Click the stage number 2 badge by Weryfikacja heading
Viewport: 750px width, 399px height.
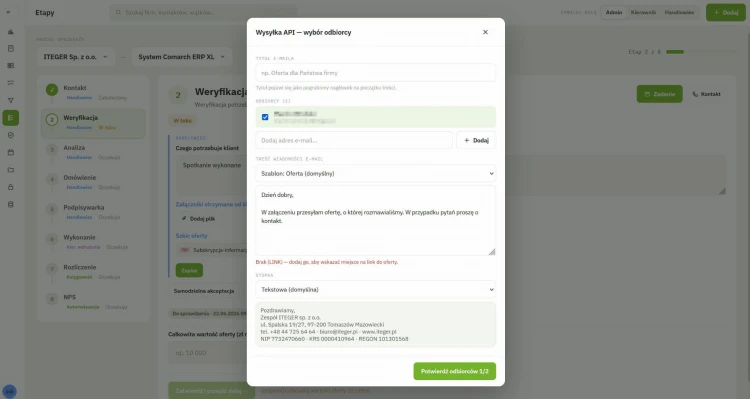click(178, 95)
